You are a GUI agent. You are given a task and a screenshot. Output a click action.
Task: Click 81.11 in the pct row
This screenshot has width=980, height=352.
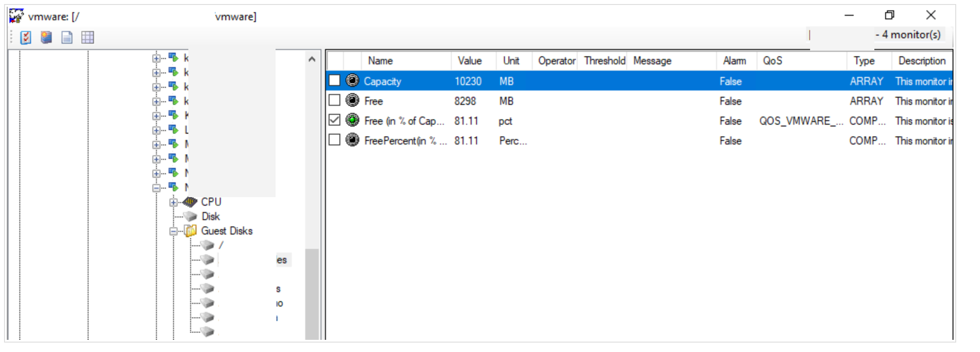[466, 121]
